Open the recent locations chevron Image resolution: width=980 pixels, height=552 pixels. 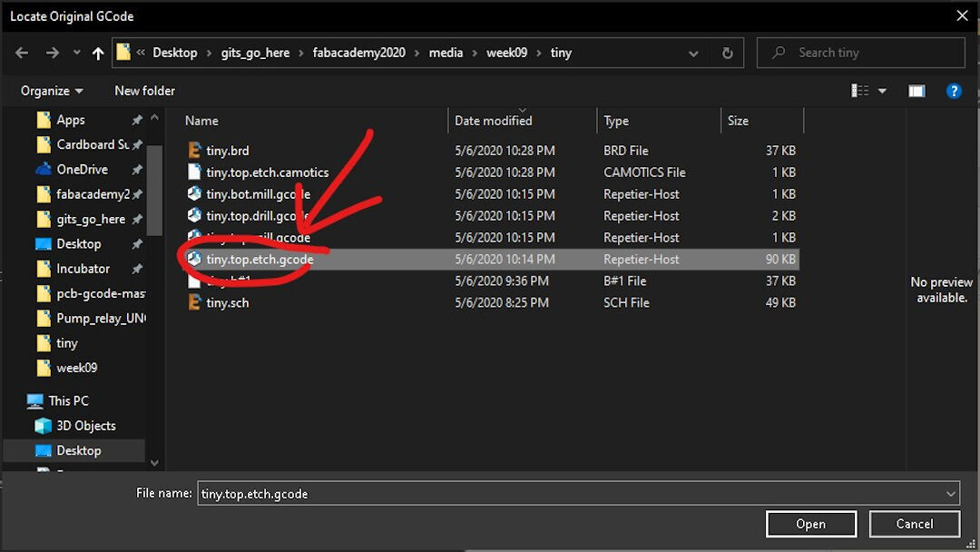pyautogui.click(x=76, y=54)
